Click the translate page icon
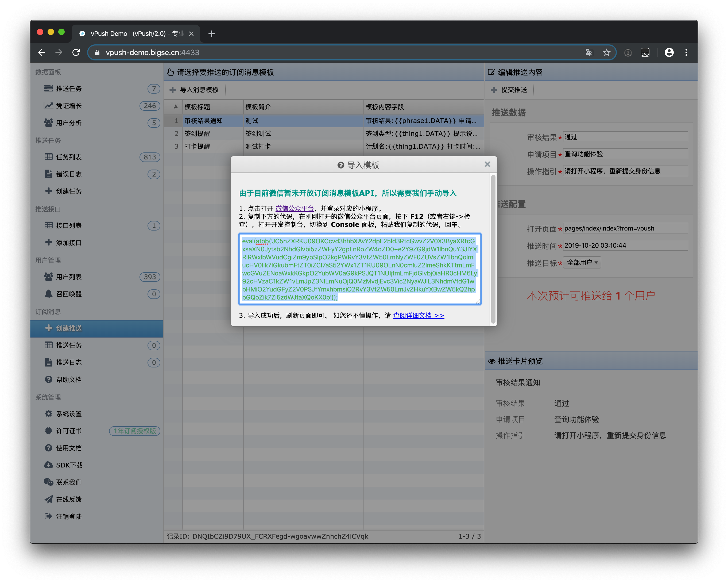The height and width of the screenshot is (583, 728). (x=589, y=52)
